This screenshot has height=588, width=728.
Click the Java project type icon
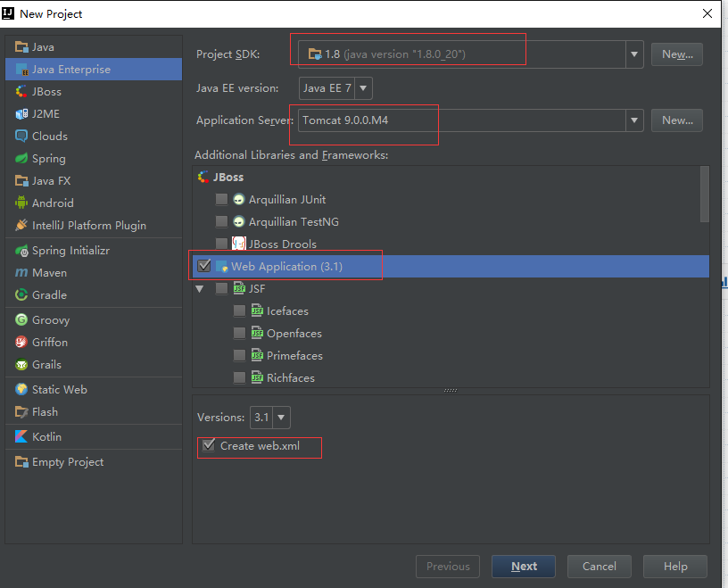21,47
